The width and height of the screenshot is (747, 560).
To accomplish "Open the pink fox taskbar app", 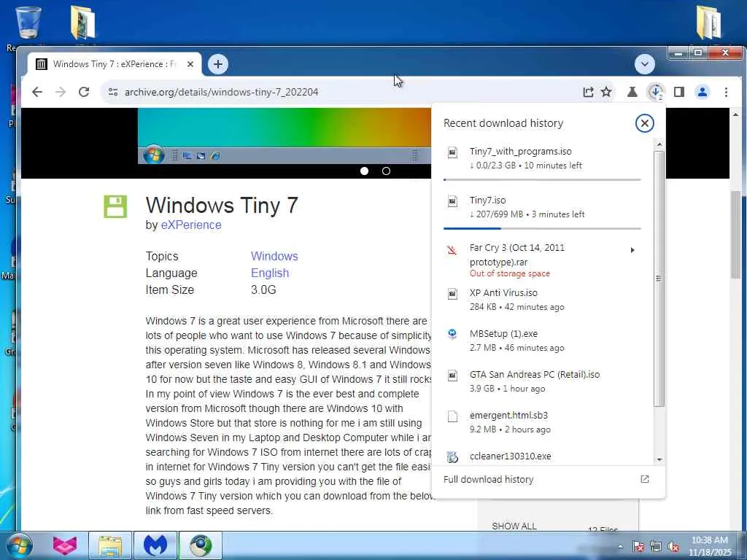I will (65, 545).
